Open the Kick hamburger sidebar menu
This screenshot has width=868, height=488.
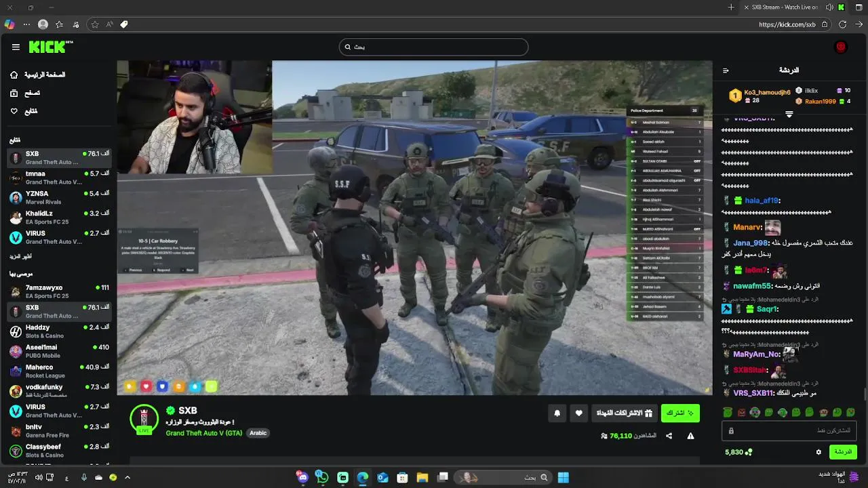(16, 47)
